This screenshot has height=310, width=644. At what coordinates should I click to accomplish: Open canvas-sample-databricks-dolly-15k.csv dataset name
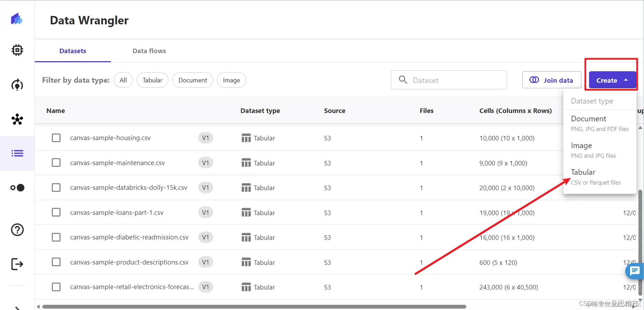click(x=129, y=188)
